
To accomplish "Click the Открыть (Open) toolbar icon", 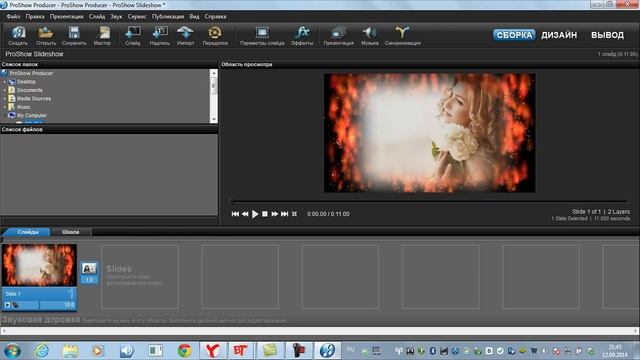I will coord(46,35).
